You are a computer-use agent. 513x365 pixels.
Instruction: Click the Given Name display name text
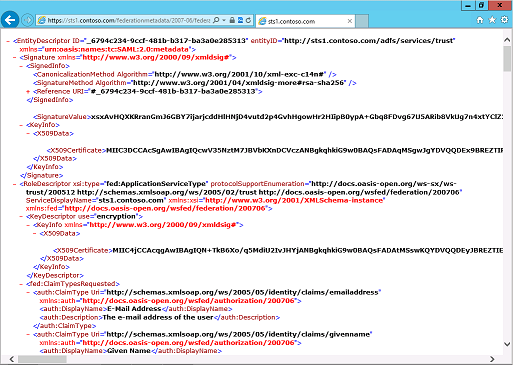129,351
